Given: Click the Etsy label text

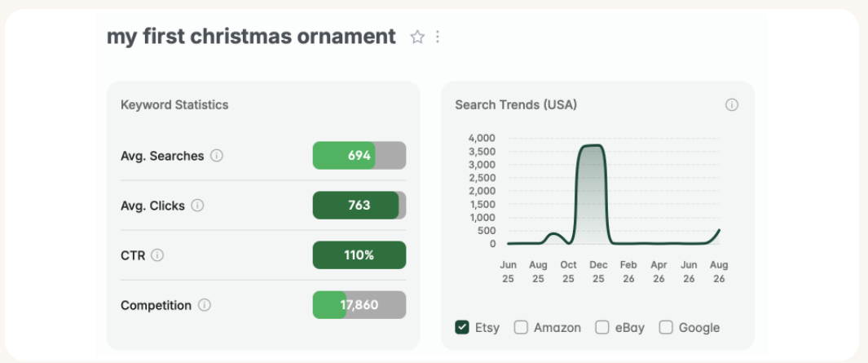Looking at the screenshot, I should [x=487, y=328].
